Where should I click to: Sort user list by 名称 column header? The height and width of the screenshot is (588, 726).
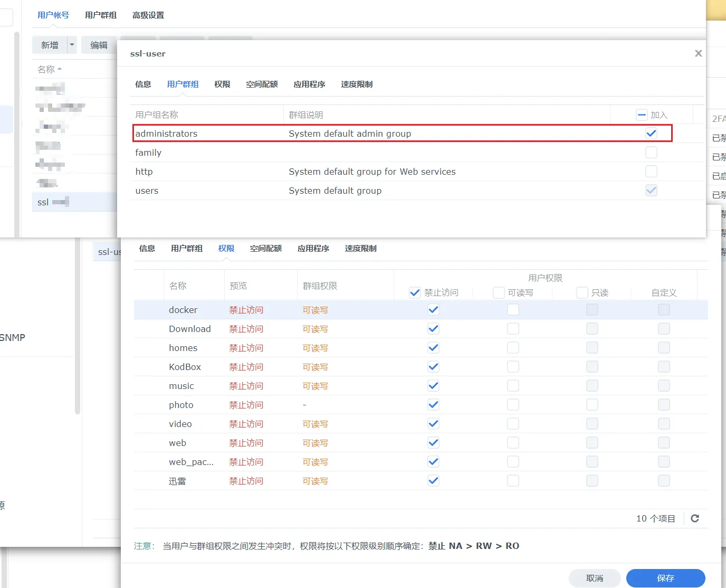pyautogui.click(x=50, y=69)
